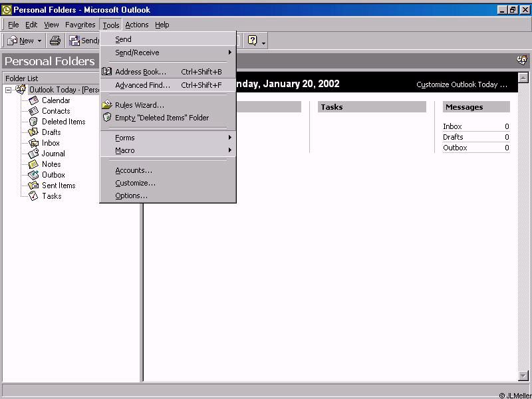
Task: Open Accounts from the Tools menu
Action: click(x=168, y=170)
